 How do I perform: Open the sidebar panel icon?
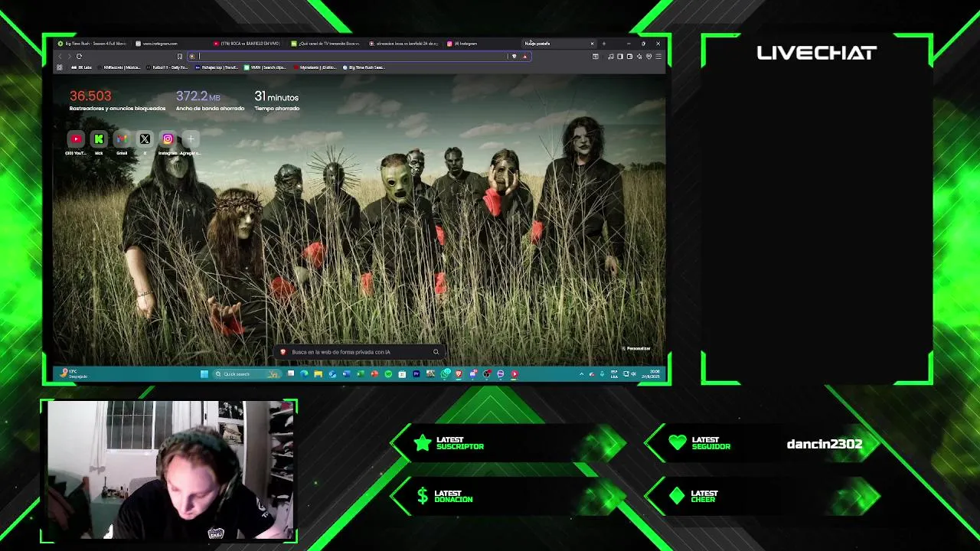(x=619, y=56)
